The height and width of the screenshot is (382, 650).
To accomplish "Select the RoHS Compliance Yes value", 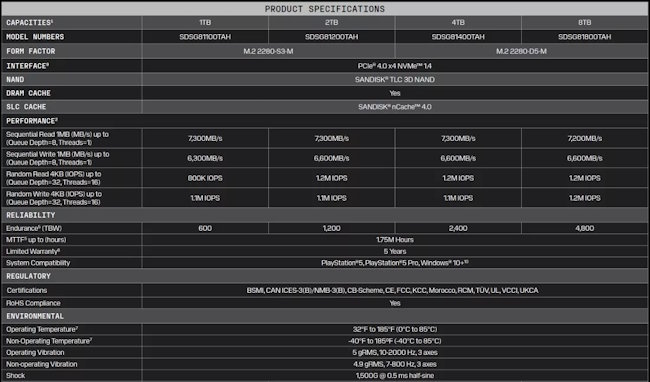I will point(395,303).
